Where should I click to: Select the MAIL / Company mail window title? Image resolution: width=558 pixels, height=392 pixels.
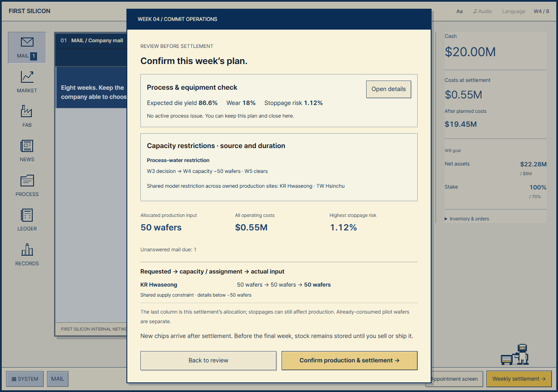pos(97,41)
